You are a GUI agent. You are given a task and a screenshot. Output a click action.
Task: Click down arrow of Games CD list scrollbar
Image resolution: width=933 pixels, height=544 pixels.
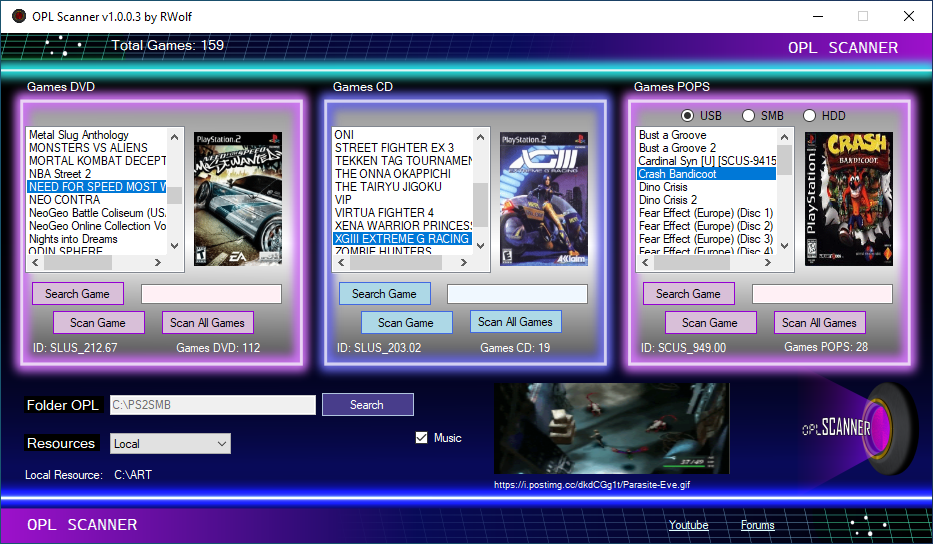click(x=480, y=245)
